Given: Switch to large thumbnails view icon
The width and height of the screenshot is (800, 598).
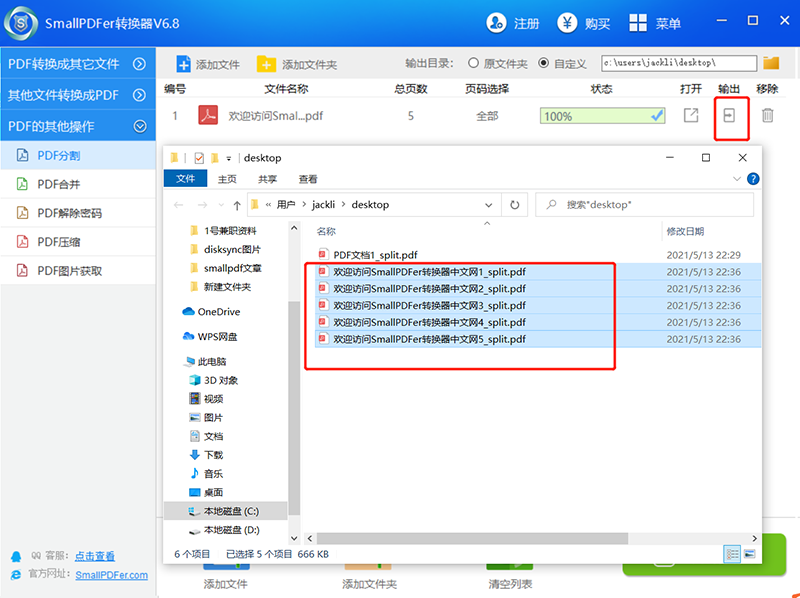Looking at the screenshot, I should pyautogui.click(x=749, y=554).
